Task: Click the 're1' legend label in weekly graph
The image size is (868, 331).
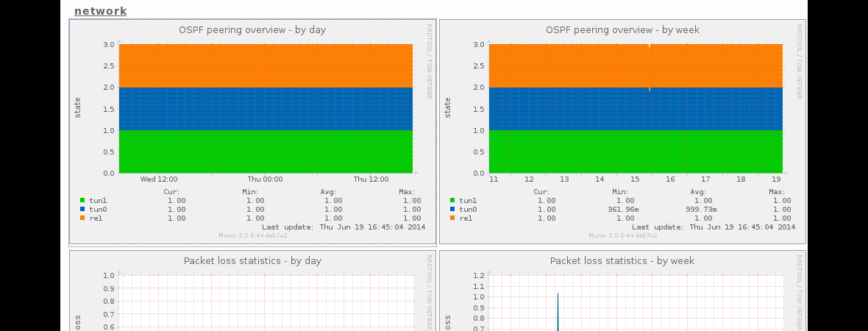Action: (x=466, y=218)
